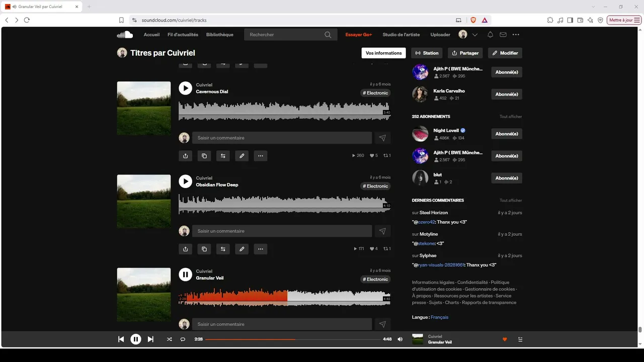
Task: Open the SoundCloud logo home link
Action: (125, 35)
